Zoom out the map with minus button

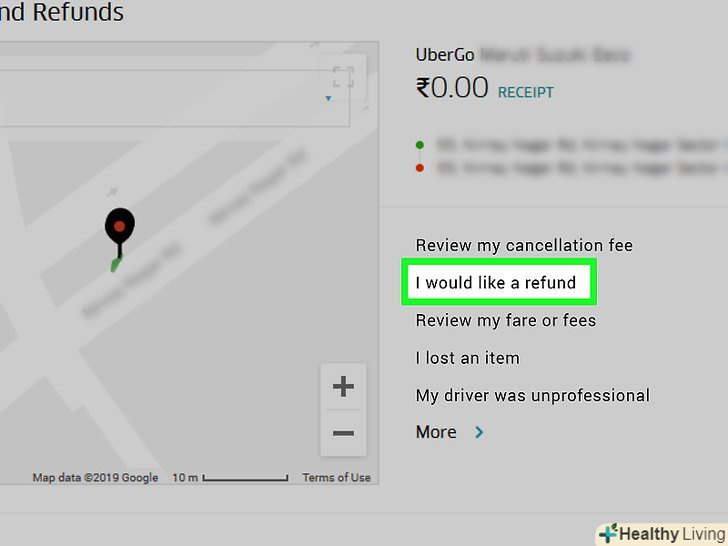pos(343,433)
